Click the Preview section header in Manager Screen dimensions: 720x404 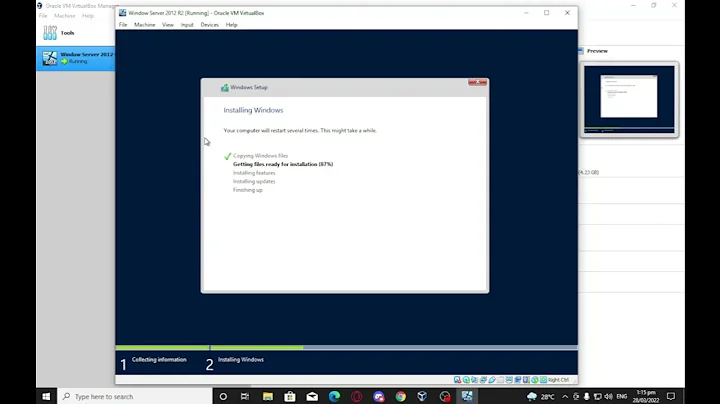point(597,51)
